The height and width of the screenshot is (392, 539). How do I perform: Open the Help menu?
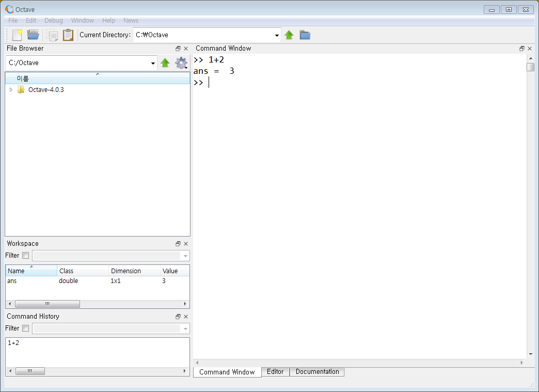[108, 21]
